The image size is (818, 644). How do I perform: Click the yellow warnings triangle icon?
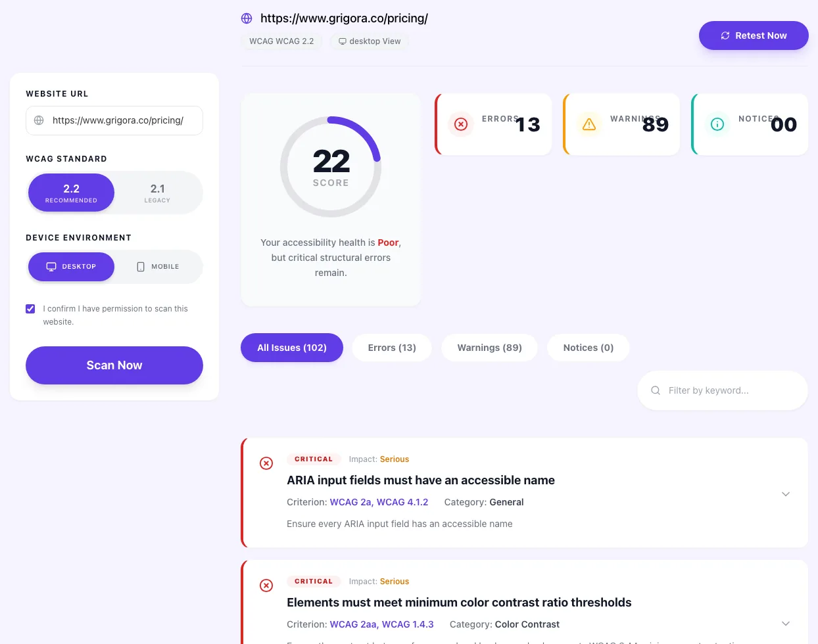point(589,124)
